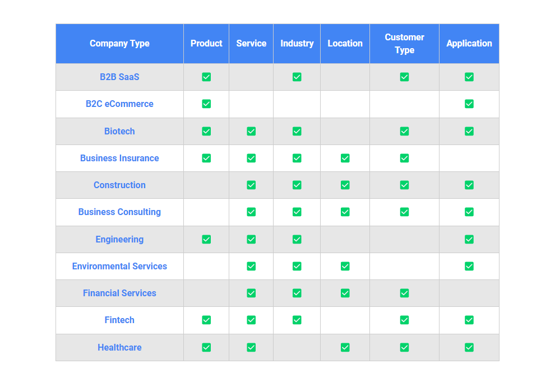The width and height of the screenshot is (555, 392).
Task: Click the B2B SaaS Product checkmark
Action: [x=206, y=77]
